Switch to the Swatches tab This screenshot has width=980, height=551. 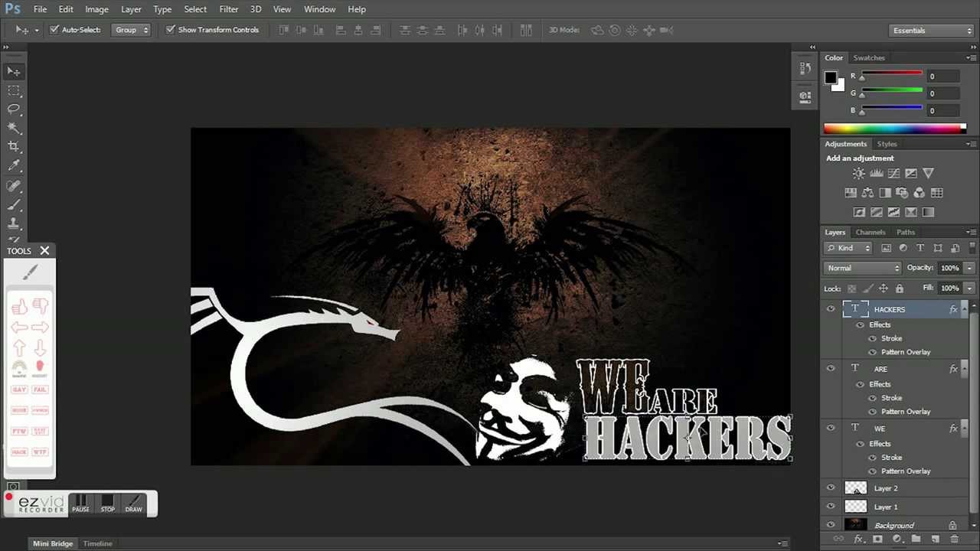[x=869, y=57]
